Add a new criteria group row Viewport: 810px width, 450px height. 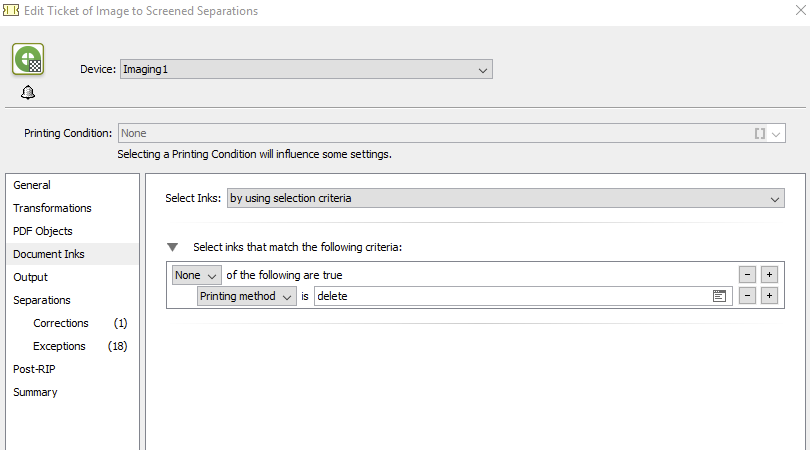769,275
